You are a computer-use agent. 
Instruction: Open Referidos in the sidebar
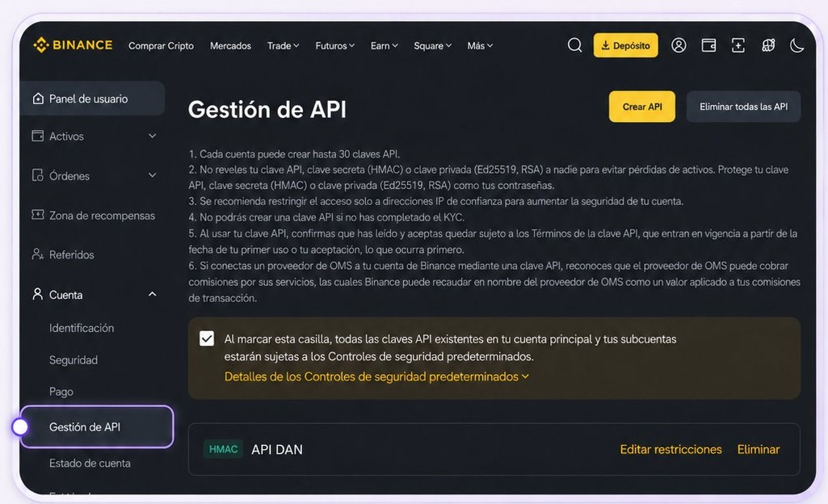point(71,254)
